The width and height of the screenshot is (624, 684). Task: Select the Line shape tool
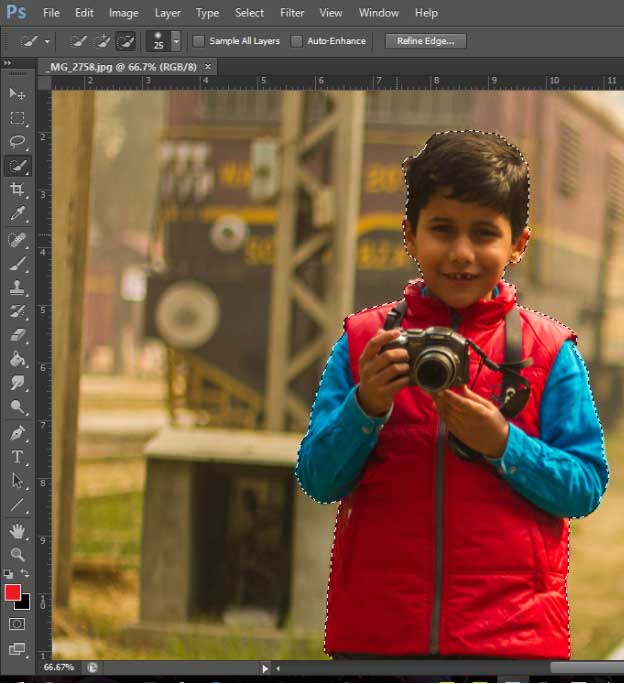coord(17,505)
